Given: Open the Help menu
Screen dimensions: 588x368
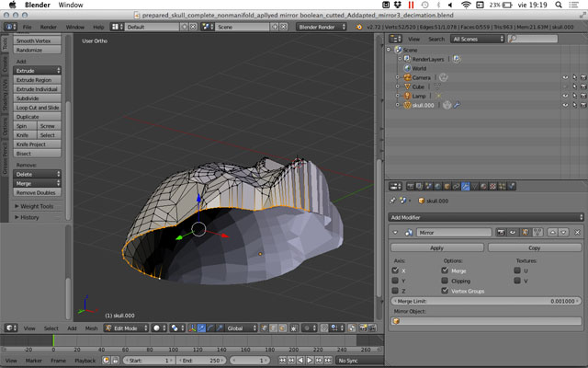Looking at the screenshot, I should (x=98, y=27).
